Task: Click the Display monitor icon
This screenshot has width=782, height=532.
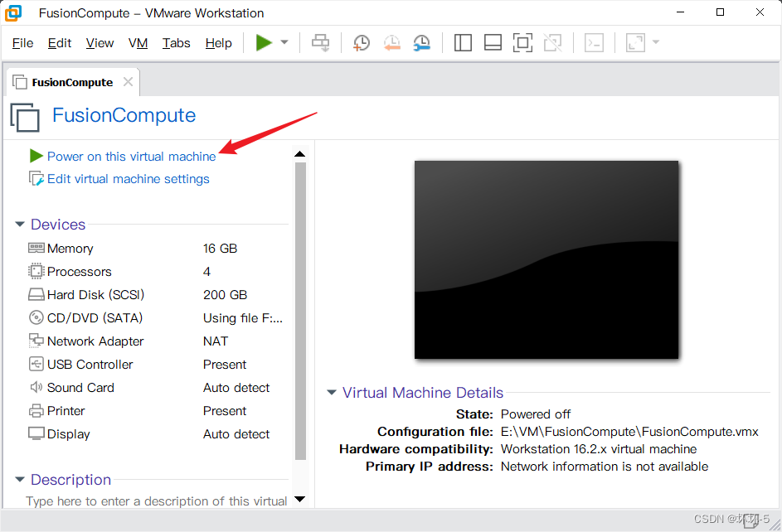Action: 36,433
